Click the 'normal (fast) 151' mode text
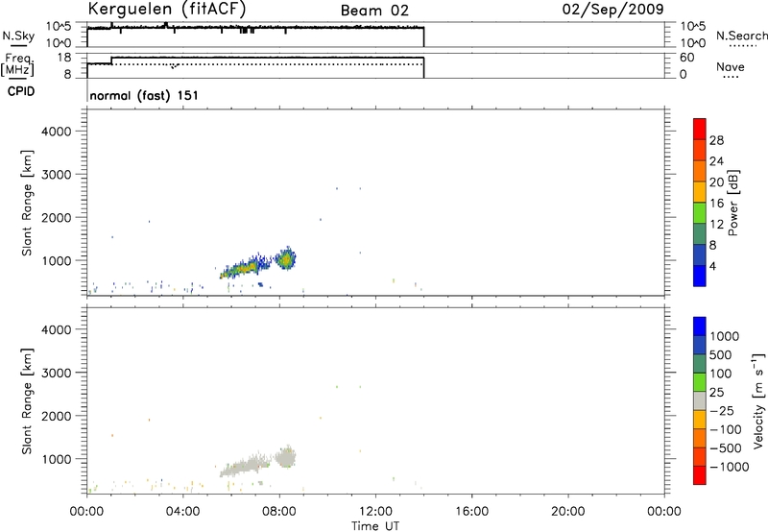This screenshot has height=532, width=768. coord(144,95)
